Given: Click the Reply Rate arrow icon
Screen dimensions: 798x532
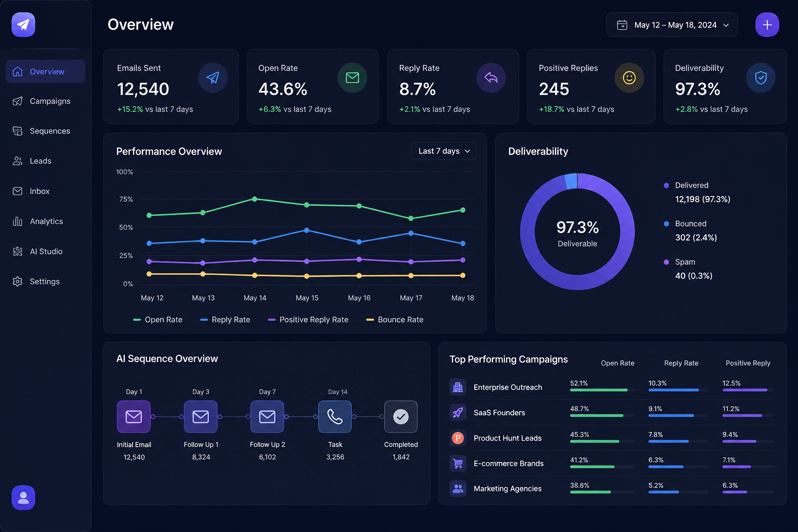Looking at the screenshot, I should [491, 78].
